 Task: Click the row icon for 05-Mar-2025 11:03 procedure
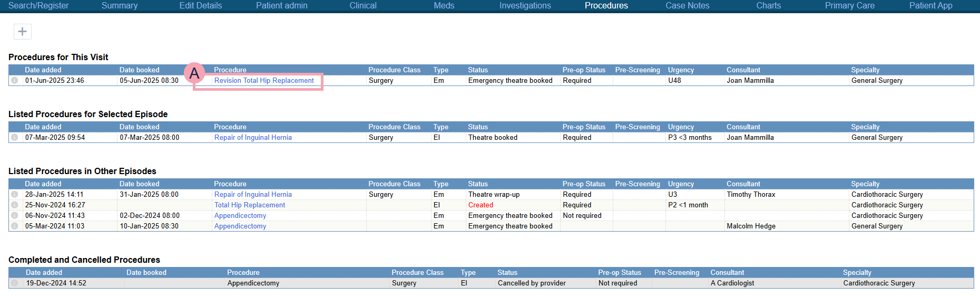click(x=15, y=226)
